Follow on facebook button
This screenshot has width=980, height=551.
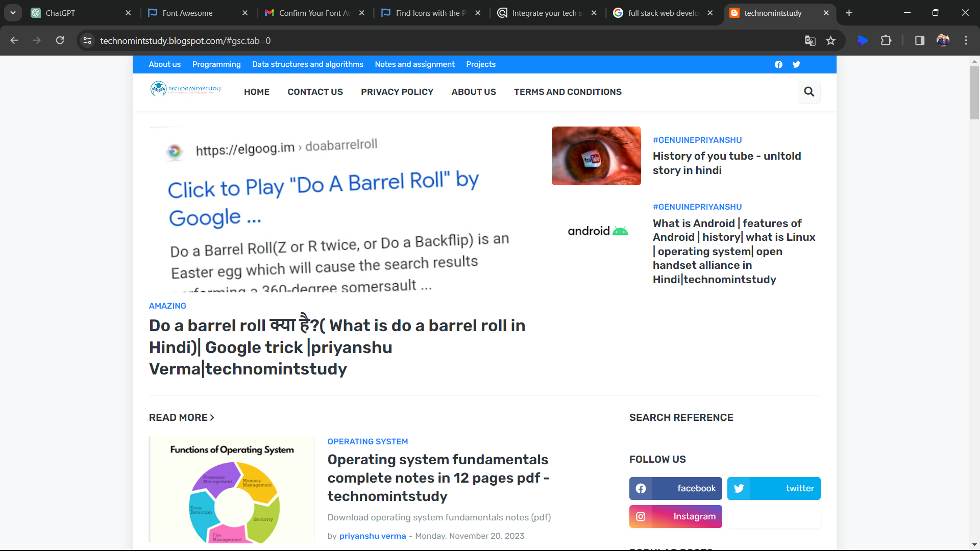pyautogui.click(x=675, y=488)
